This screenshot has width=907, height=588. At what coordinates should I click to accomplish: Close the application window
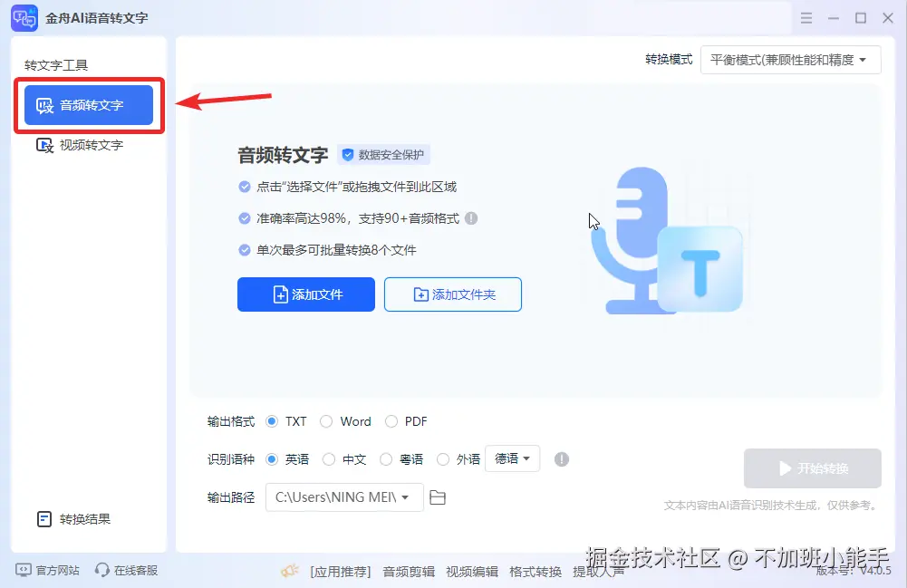pyautogui.click(x=888, y=18)
